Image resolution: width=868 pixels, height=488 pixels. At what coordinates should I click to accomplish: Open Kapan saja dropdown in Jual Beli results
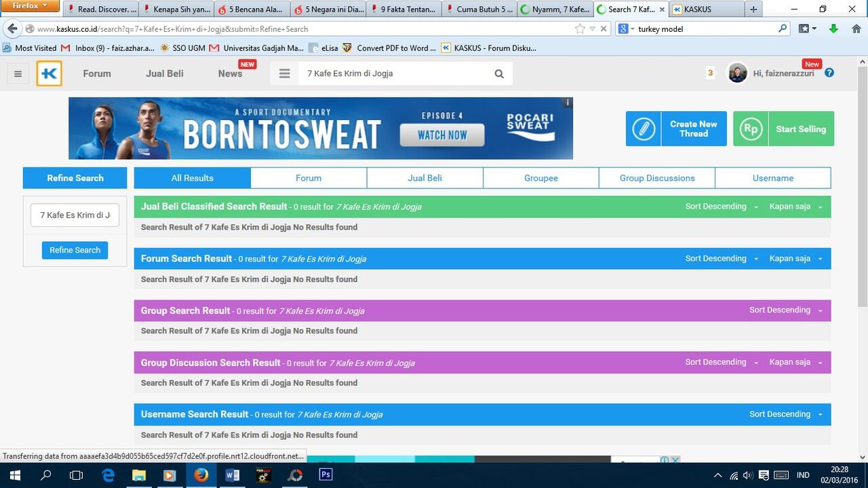[x=795, y=207]
